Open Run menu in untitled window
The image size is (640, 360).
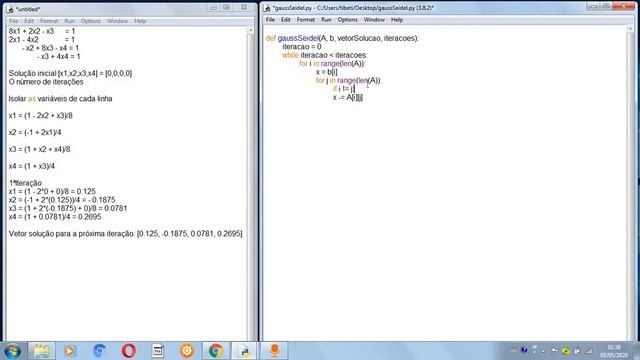click(x=69, y=21)
